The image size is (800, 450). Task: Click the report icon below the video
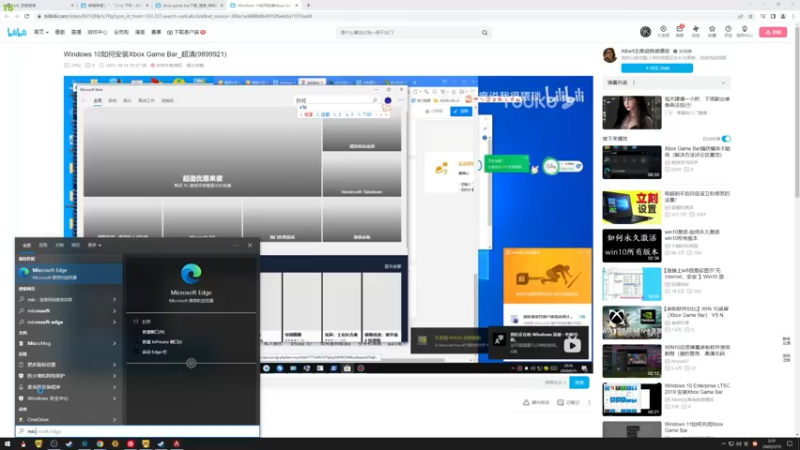tap(526, 403)
